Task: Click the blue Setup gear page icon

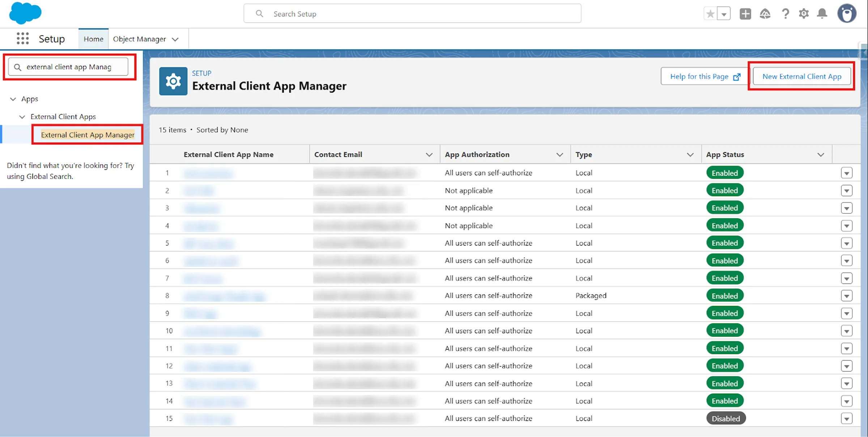Action: [173, 81]
